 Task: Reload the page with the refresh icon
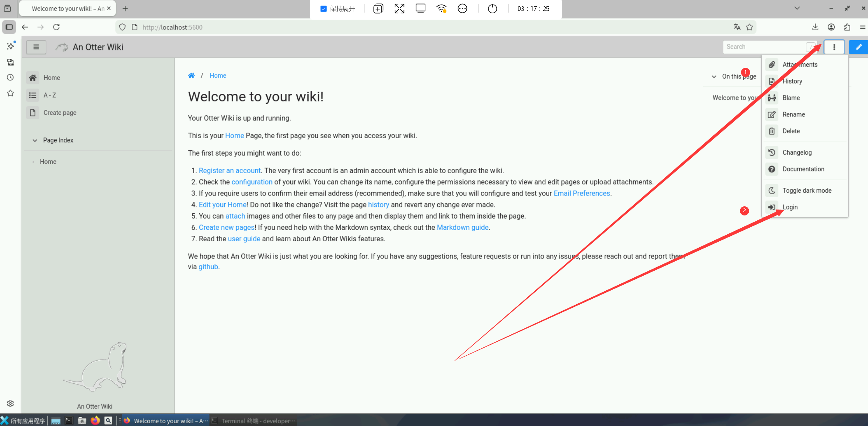56,27
